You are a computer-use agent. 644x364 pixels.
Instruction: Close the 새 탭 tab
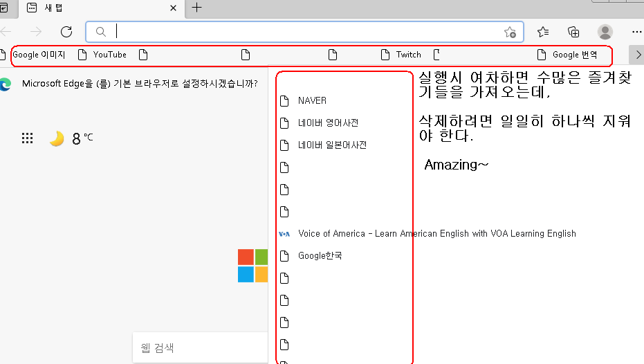click(x=174, y=8)
